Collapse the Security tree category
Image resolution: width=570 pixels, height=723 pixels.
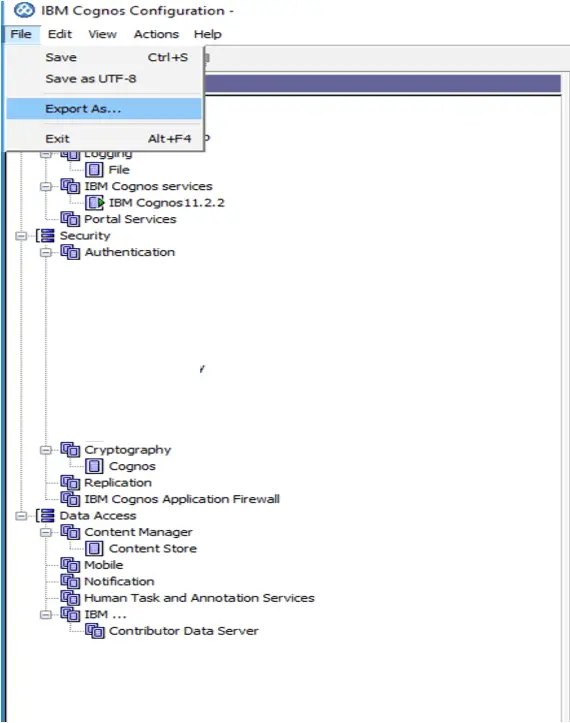[21, 236]
